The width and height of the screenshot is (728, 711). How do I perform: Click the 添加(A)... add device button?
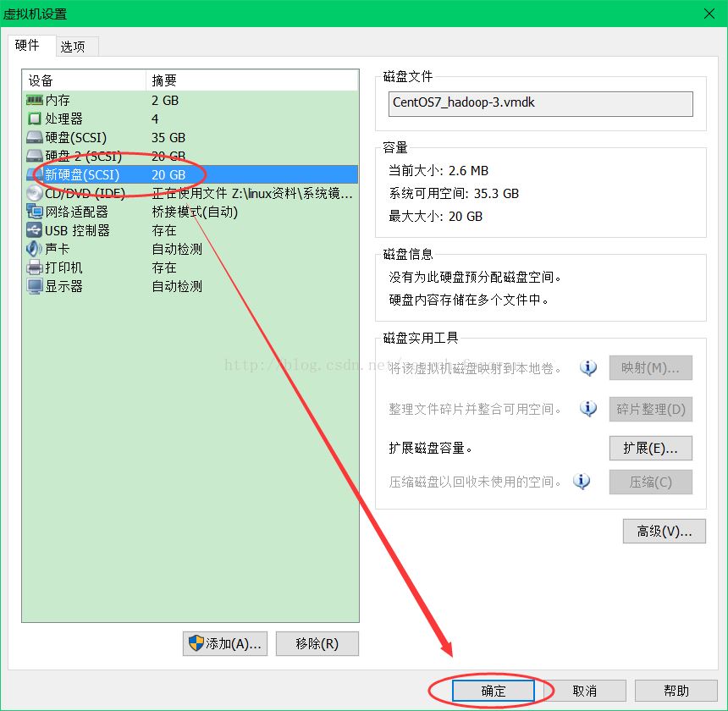225,643
